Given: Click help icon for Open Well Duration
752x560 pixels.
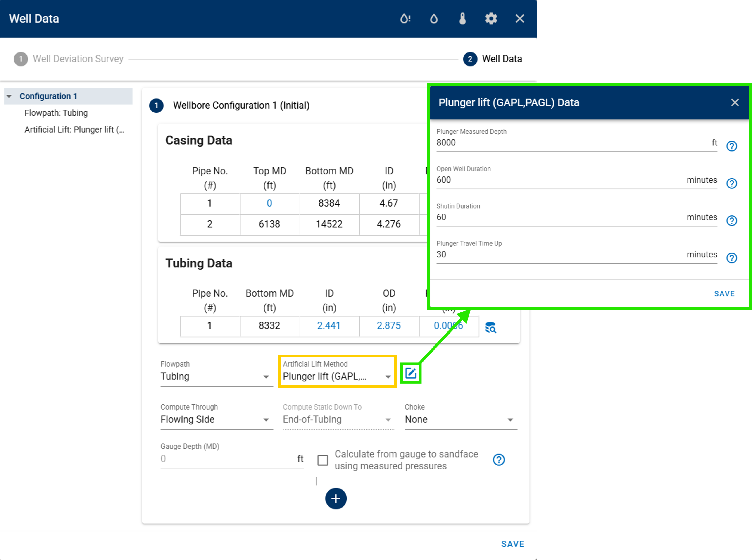Looking at the screenshot, I should 731,183.
